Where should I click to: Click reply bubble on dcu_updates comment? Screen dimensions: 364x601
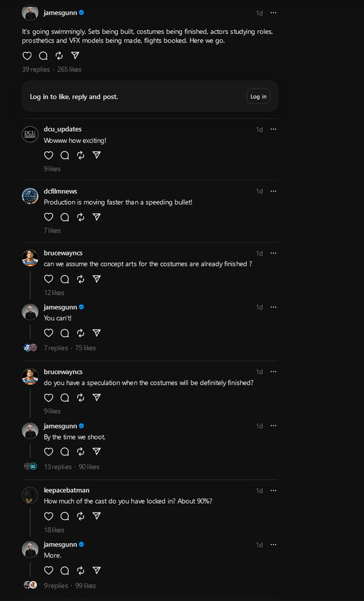click(65, 155)
